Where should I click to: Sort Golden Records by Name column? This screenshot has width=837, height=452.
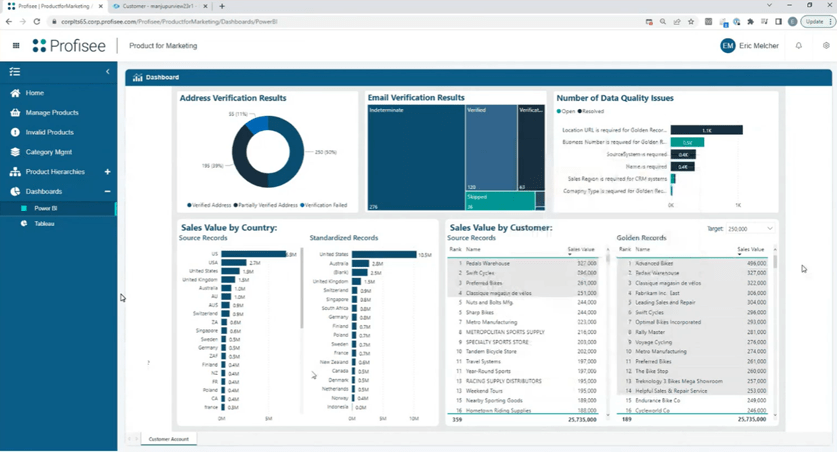643,250
